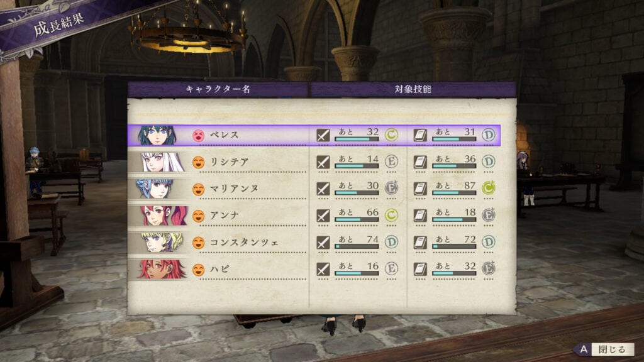Select the コンスタンツェ name entry

click(245, 243)
